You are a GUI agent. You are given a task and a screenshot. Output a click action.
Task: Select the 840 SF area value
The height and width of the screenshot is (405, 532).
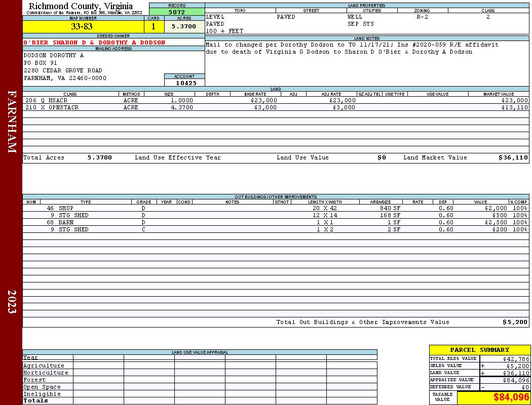pos(390,208)
